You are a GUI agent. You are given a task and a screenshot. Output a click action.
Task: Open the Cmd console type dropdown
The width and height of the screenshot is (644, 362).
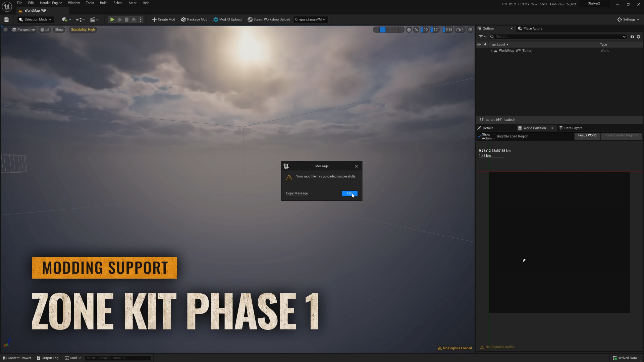tap(73, 358)
